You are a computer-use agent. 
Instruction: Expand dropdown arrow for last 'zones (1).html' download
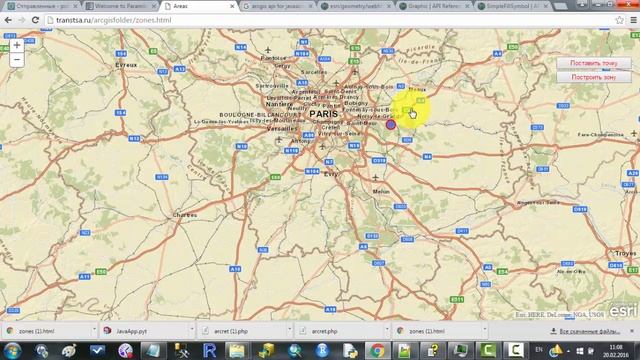click(x=484, y=329)
